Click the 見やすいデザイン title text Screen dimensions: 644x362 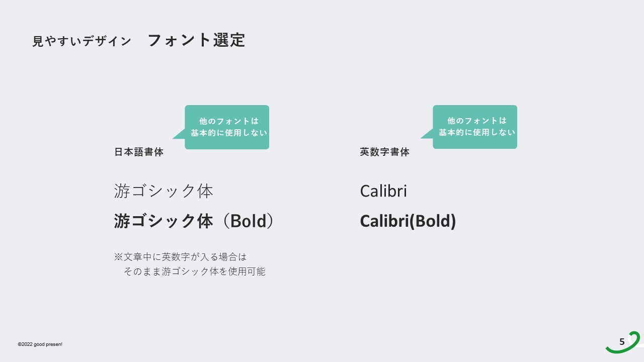(82, 41)
